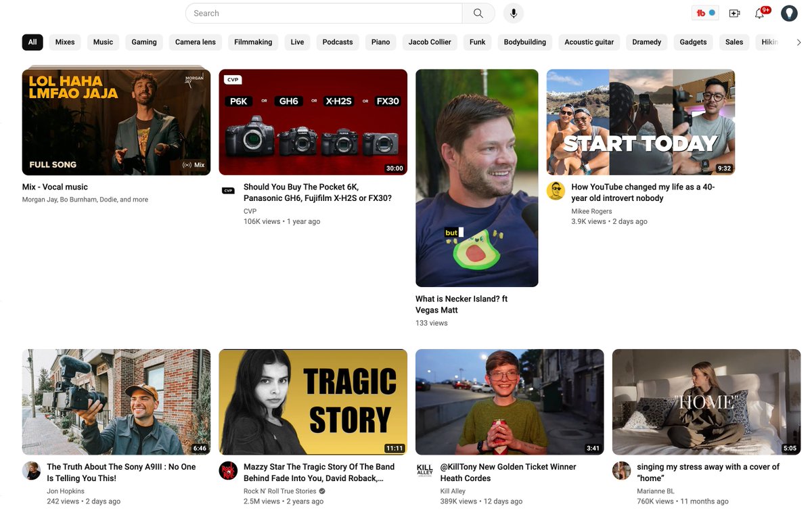
Task: Open the Sony A9III video thumbnail
Action: pos(116,402)
